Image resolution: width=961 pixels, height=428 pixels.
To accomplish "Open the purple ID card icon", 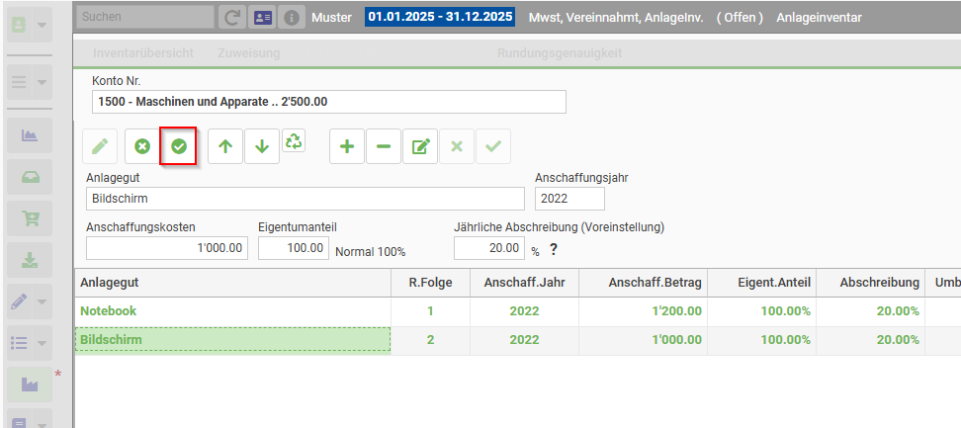I will click(x=262, y=18).
